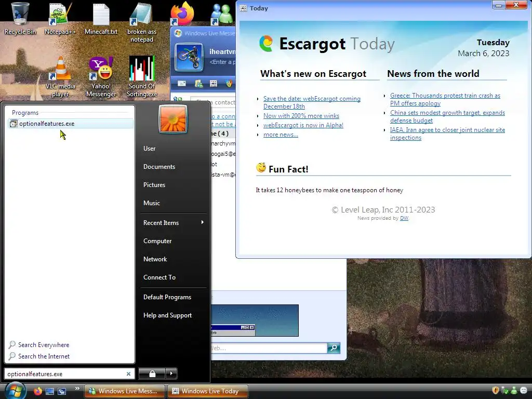Click the orange flower user picture

[x=173, y=119]
